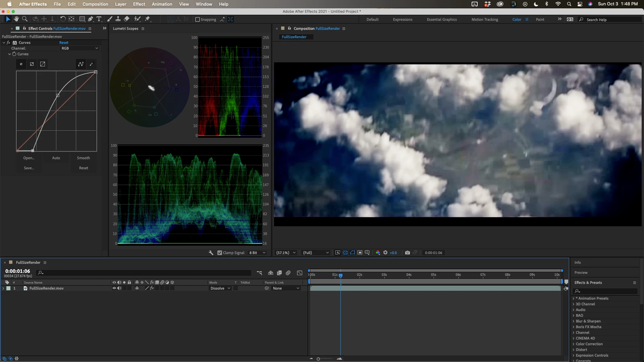The height and width of the screenshot is (362, 644).
Task: Open the Channel RGB dropdown
Action: tap(79, 48)
